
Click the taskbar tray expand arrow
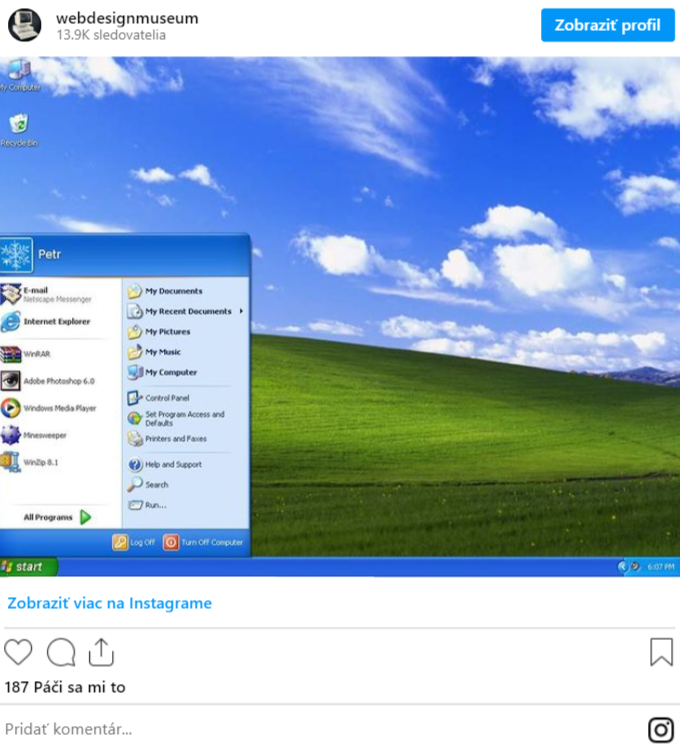click(622, 567)
